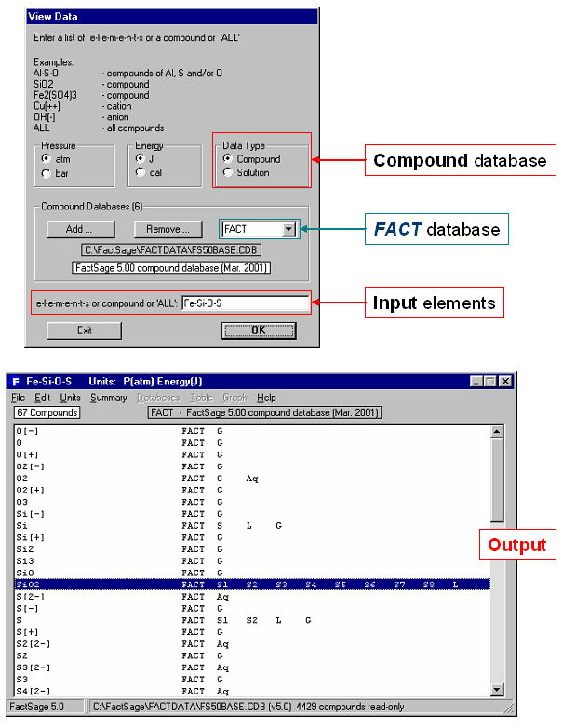This screenshot has width=563, height=728.
Task: Open the Help menu
Action: point(267,398)
